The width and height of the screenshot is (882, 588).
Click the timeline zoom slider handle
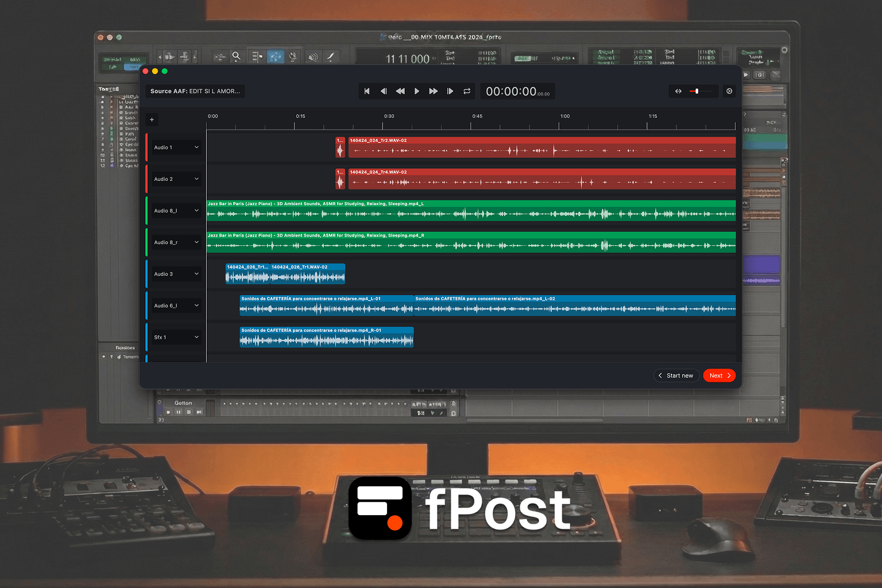pos(697,91)
